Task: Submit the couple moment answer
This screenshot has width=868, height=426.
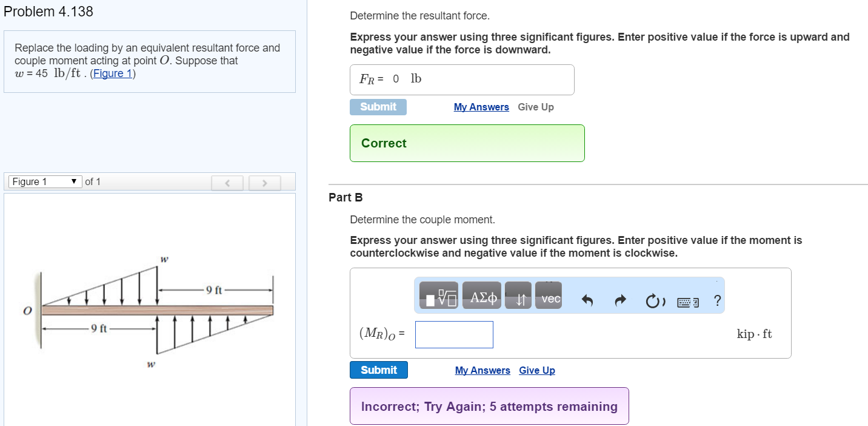Action: 378,370
